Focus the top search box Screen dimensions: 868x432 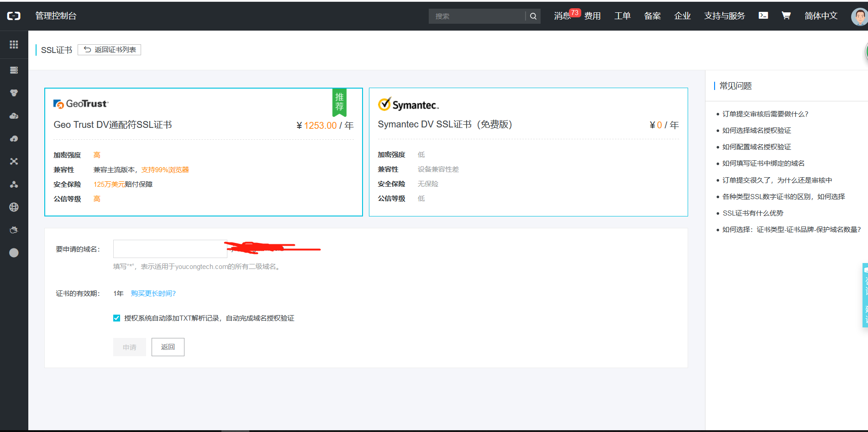(477, 16)
